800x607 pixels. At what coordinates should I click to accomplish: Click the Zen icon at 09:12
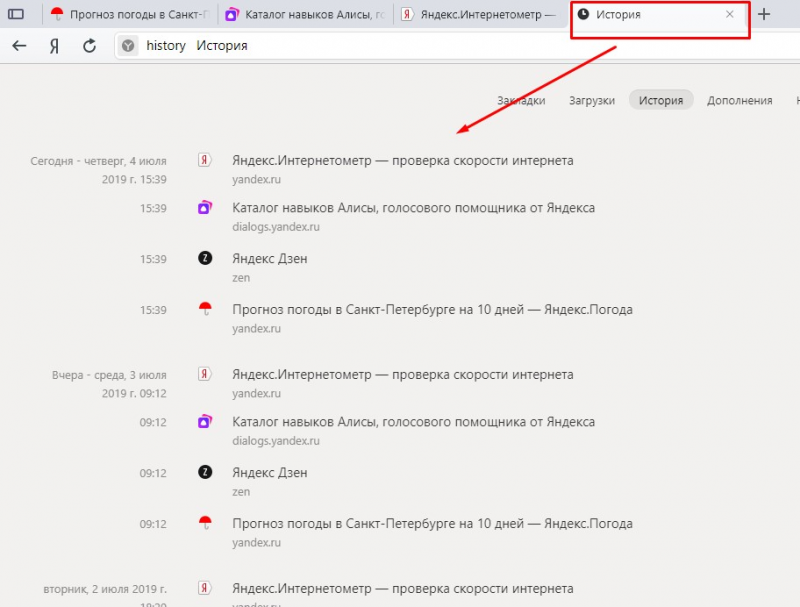[205, 472]
